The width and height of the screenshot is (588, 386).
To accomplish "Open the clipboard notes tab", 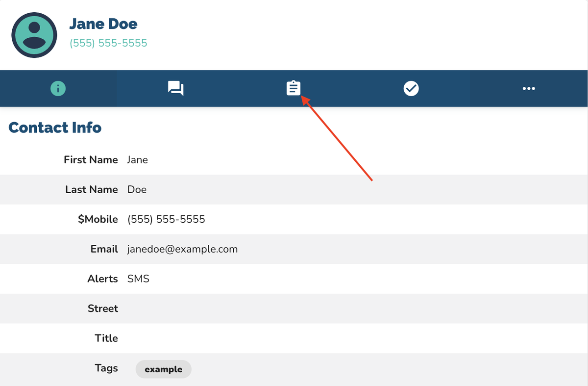I will 294,88.
